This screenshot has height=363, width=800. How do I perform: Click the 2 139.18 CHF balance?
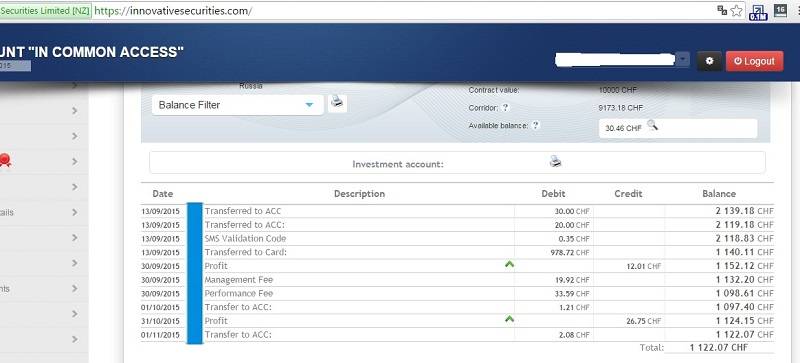pos(745,211)
